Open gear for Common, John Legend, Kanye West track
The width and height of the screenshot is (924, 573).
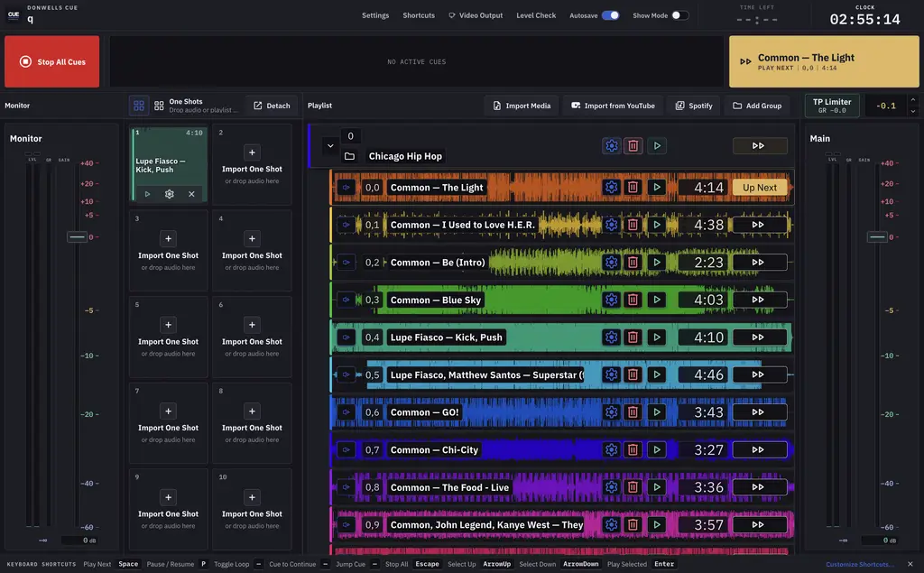click(611, 524)
